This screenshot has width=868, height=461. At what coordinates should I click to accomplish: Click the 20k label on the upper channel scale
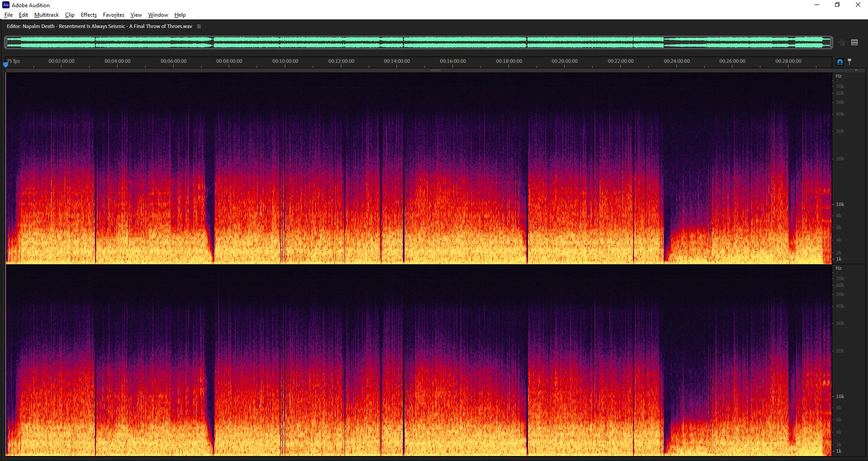coord(840,159)
